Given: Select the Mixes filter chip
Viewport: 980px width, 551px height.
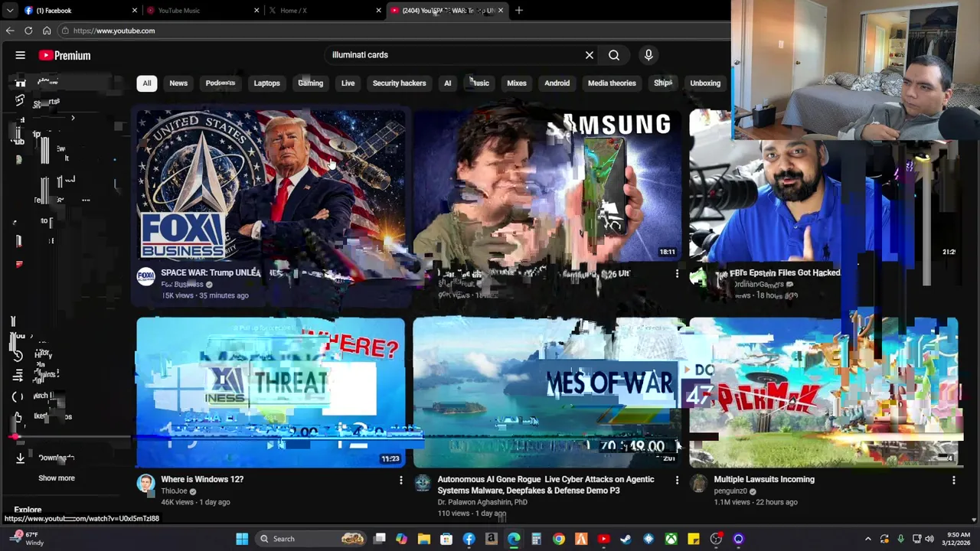Looking at the screenshot, I should [x=517, y=83].
